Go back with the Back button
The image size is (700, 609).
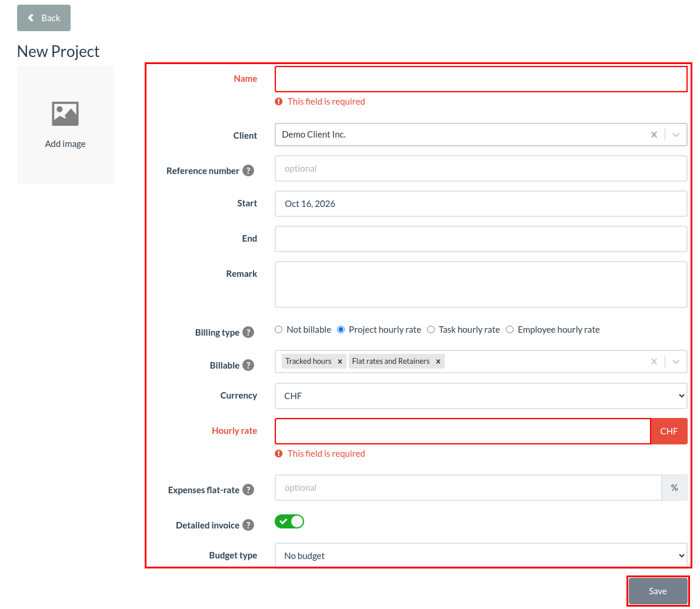[44, 18]
